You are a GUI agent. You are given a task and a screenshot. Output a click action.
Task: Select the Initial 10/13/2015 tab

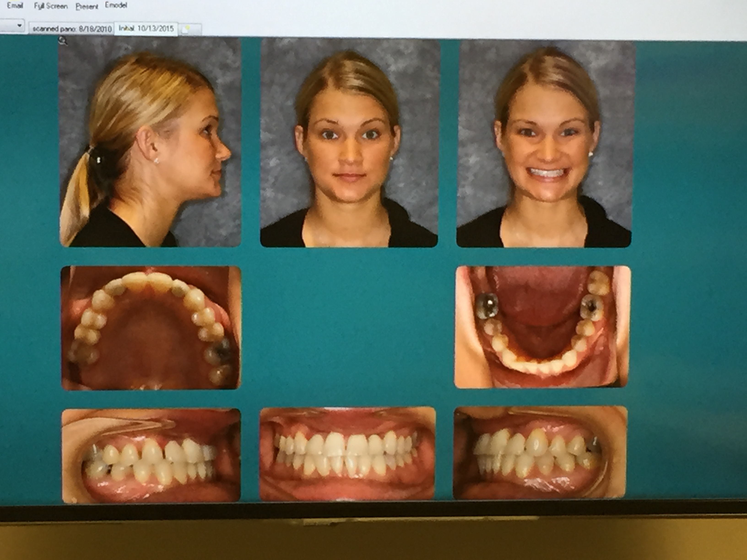(x=146, y=28)
